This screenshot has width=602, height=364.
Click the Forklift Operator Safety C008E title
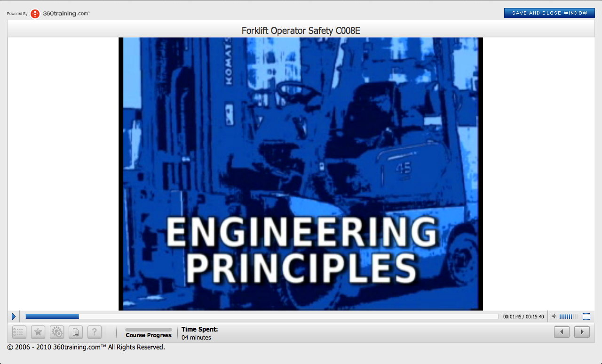pos(301,31)
